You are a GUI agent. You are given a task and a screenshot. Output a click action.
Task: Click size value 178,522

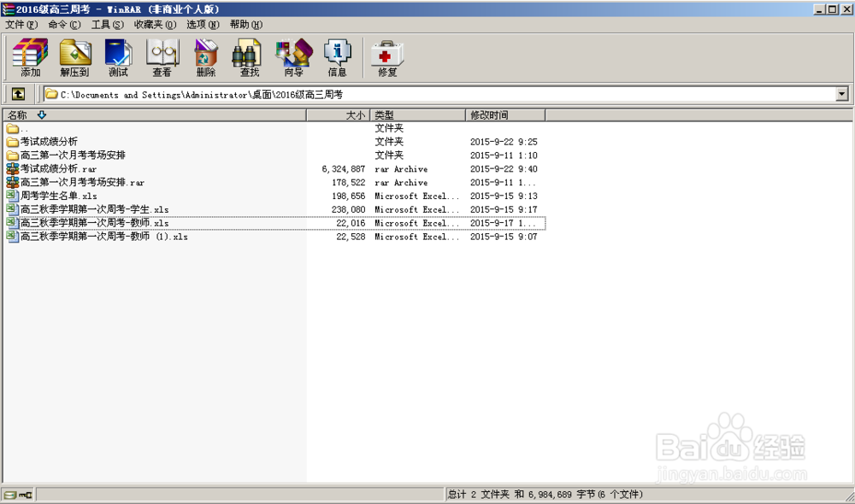click(x=349, y=183)
